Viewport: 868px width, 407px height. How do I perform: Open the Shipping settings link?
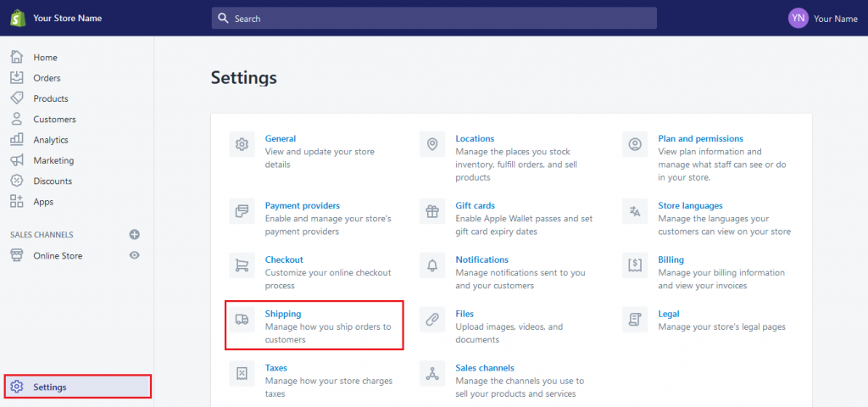click(283, 314)
